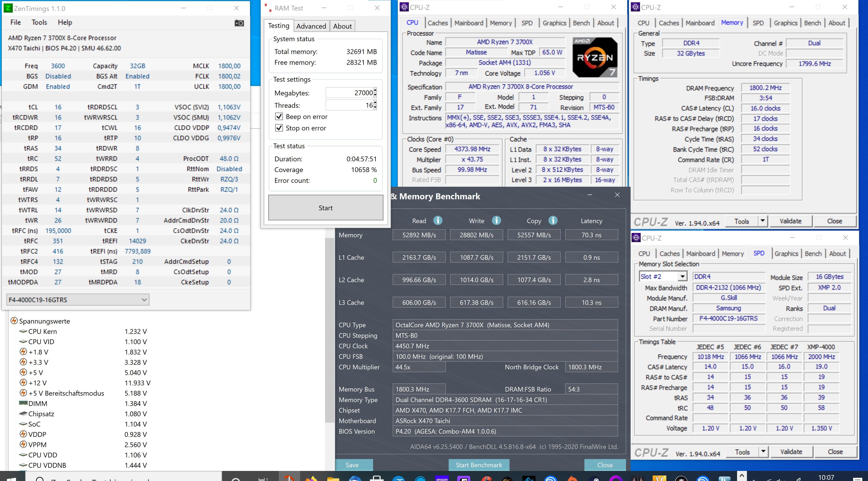The width and height of the screenshot is (868, 481).
Task: Click the lightning icon beside VDDP
Action: [23, 434]
